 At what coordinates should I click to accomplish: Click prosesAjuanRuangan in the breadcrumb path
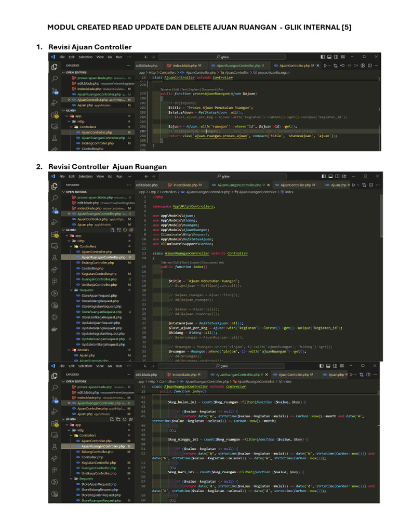273,72
